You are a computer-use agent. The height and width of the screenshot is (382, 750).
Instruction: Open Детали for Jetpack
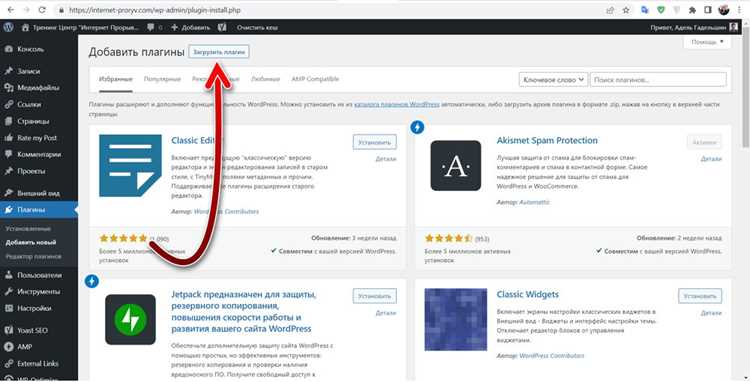(386, 313)
